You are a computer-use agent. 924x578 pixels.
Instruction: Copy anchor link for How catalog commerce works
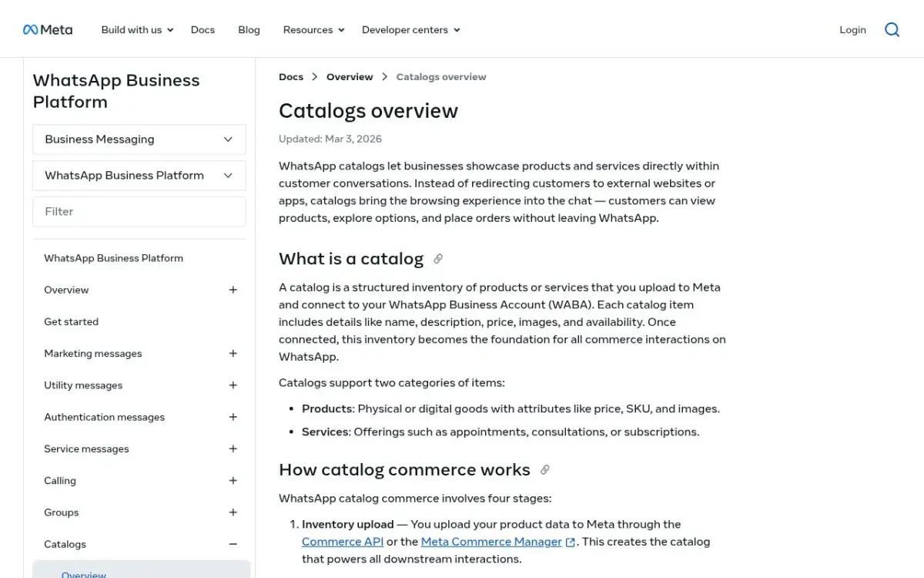545,470
